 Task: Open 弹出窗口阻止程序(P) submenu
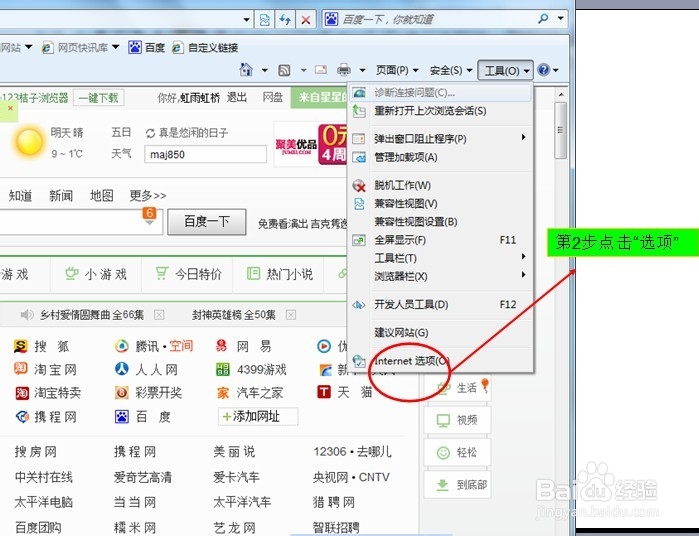[x=440, y=139]
